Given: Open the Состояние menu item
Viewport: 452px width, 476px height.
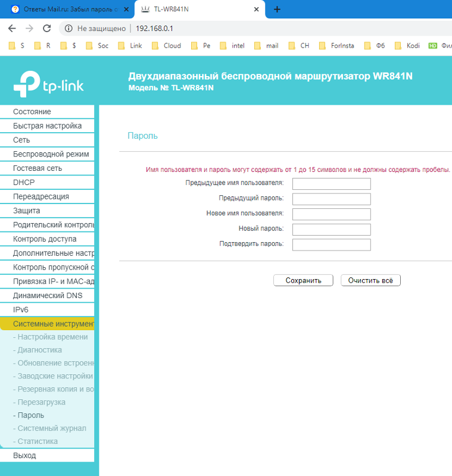Looking at the screenshot, I should pyautogui.click(x=47, y=112).
